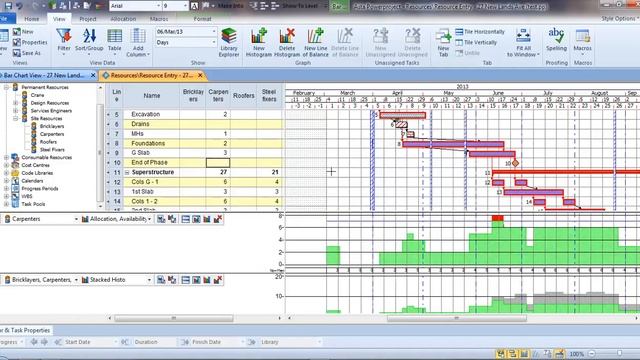Switch to the Home ribbon tab

(31, 19)
